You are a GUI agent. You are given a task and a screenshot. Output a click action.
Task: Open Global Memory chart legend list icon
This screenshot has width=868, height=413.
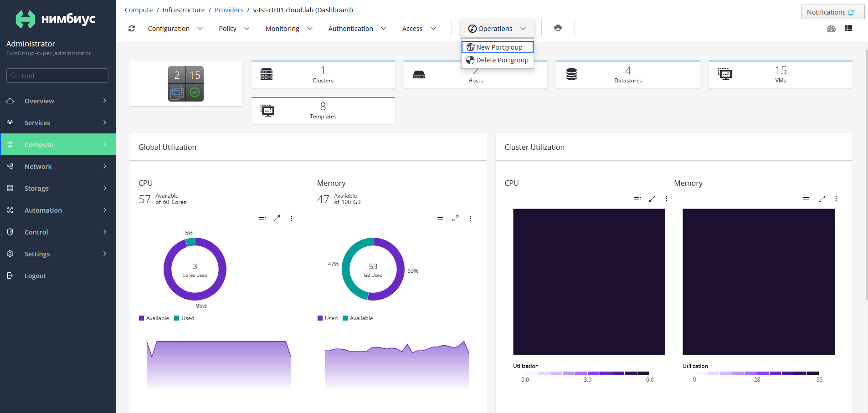tap(441, 219)
